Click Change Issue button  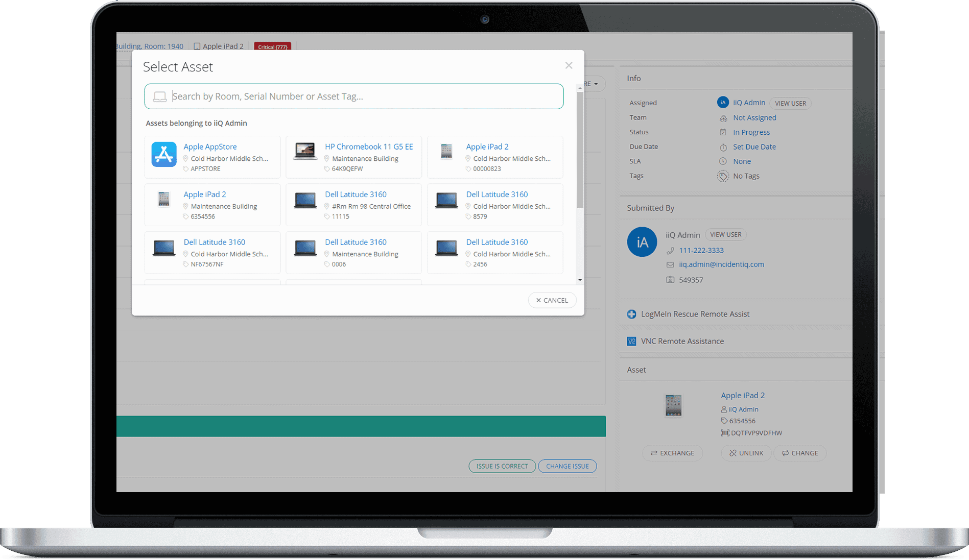point(568,466)
